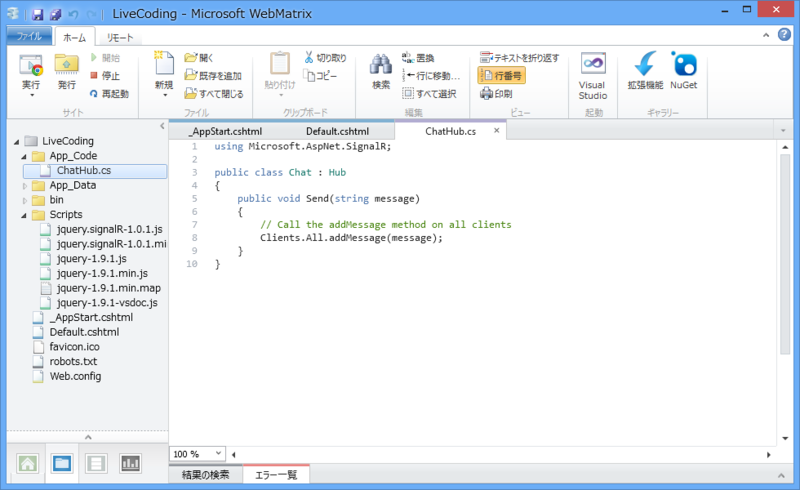Switch to the _AppStart.cshtml editor tab
Image resolution: width=800 pixels, height=490 pixels.
click(x=226, y=131)
